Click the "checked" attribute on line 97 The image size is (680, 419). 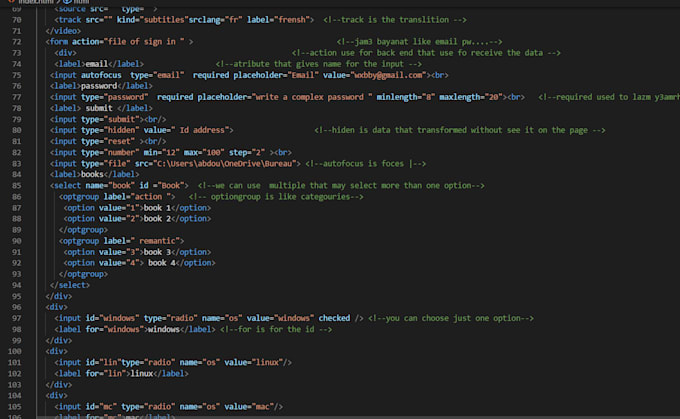tap(334, 318)
